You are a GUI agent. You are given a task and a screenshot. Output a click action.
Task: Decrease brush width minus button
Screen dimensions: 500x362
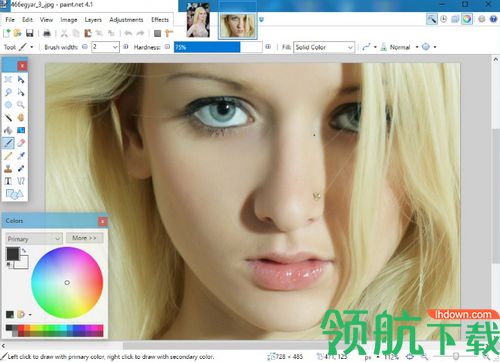pyautogui.click(x=85, y=47)
